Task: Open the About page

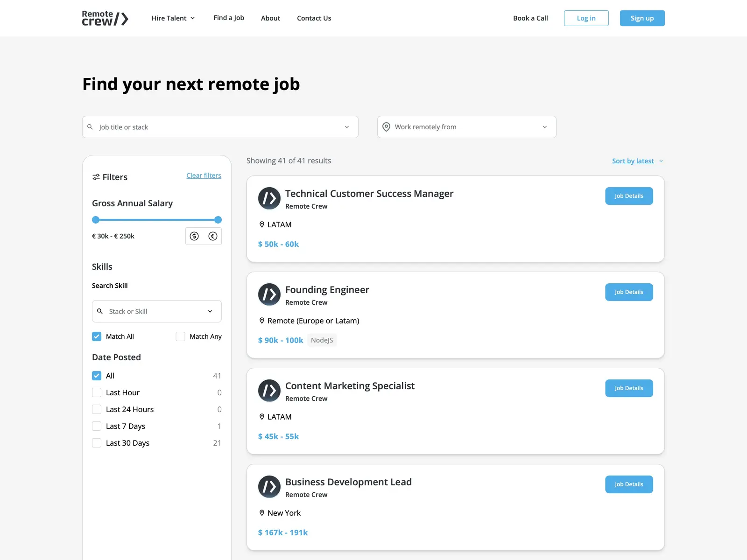Action: pos(270,18)
